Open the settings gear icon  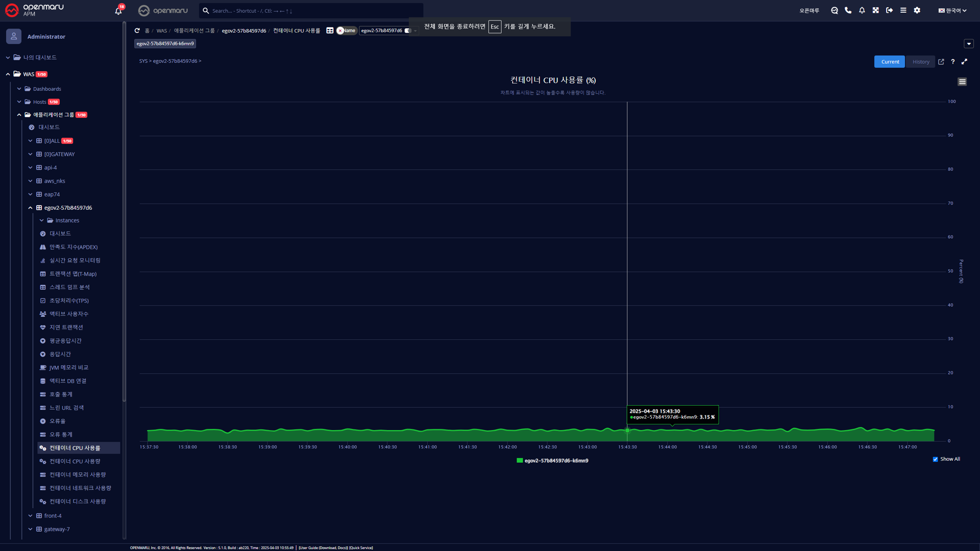click(917, 10)
